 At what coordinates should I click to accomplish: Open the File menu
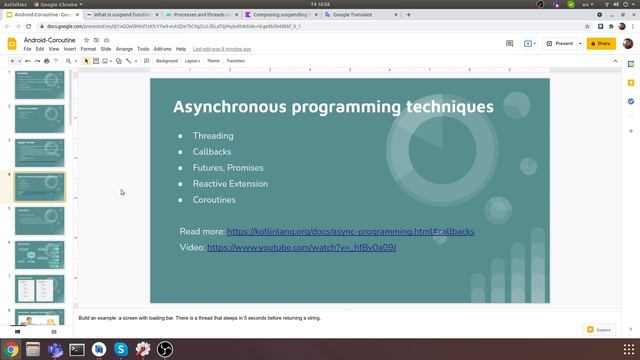27,49
